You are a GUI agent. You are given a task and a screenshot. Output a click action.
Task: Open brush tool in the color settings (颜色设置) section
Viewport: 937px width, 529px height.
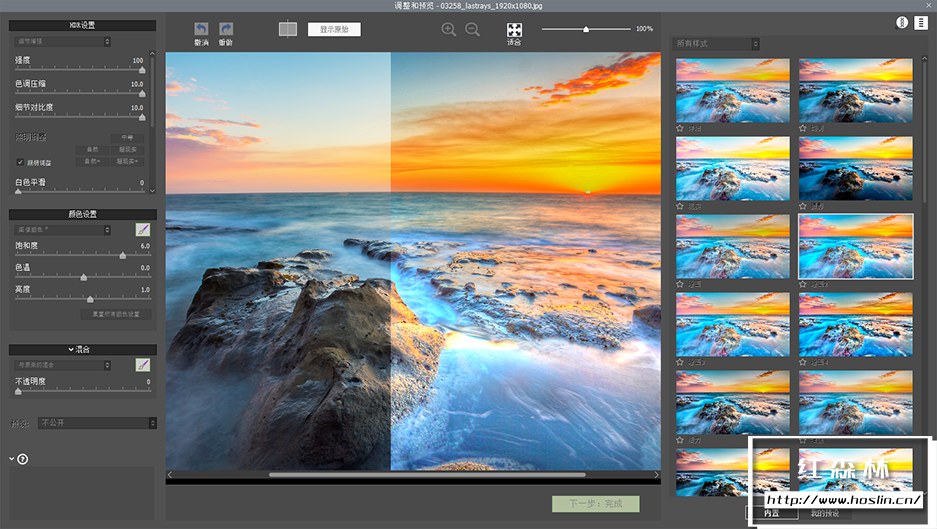click(x=143, y=230)
